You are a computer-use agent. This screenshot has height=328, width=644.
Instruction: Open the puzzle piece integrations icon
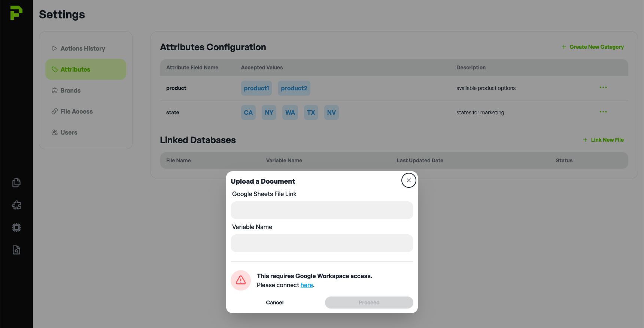click(x=16, y=205)
